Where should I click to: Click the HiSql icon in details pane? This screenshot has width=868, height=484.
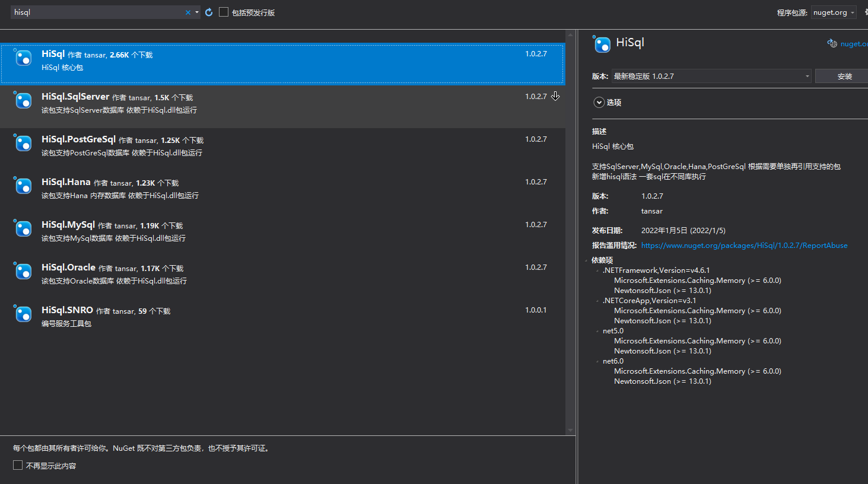click(x=602, y=44)
